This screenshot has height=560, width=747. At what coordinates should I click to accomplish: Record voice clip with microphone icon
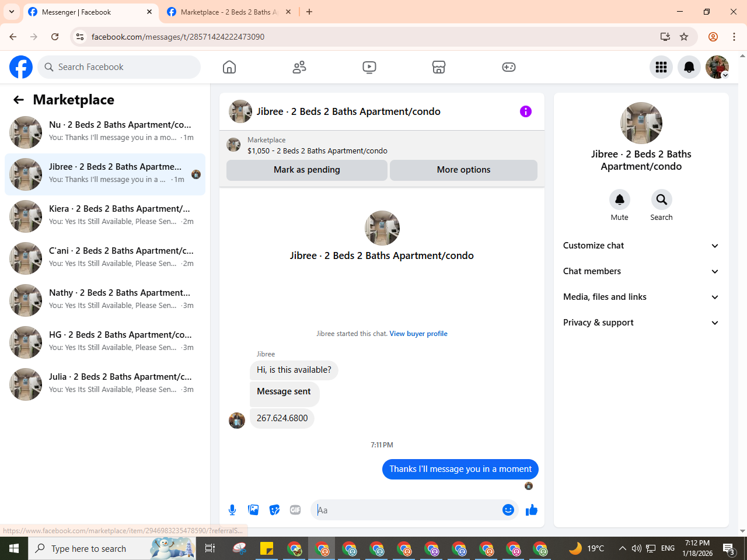(232, 510)
